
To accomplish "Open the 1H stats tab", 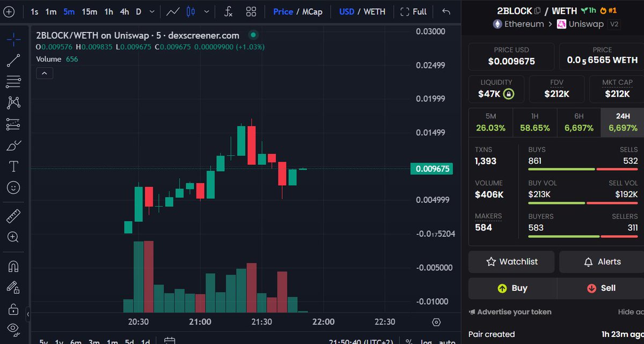I will point(535,122).
